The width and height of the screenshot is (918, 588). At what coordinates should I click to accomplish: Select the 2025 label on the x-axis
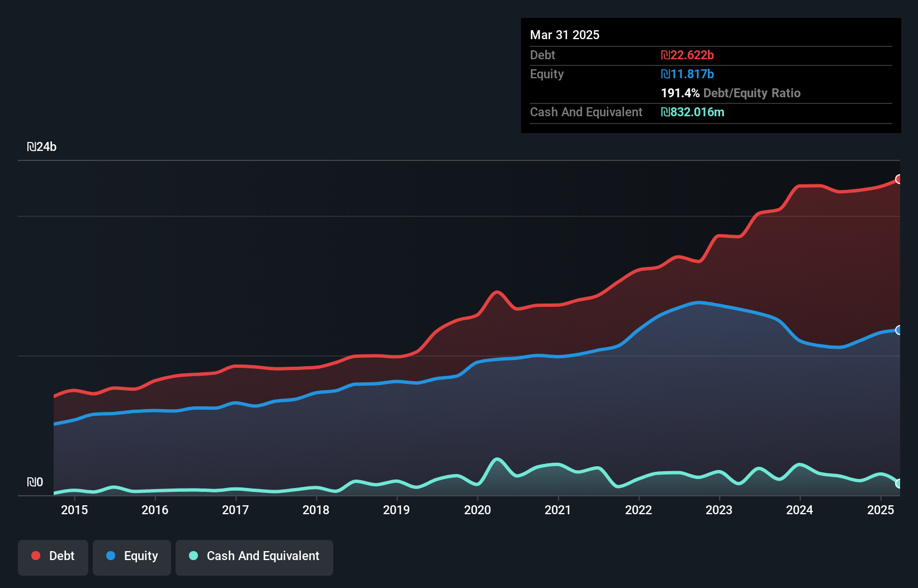[x=880, y=510]
